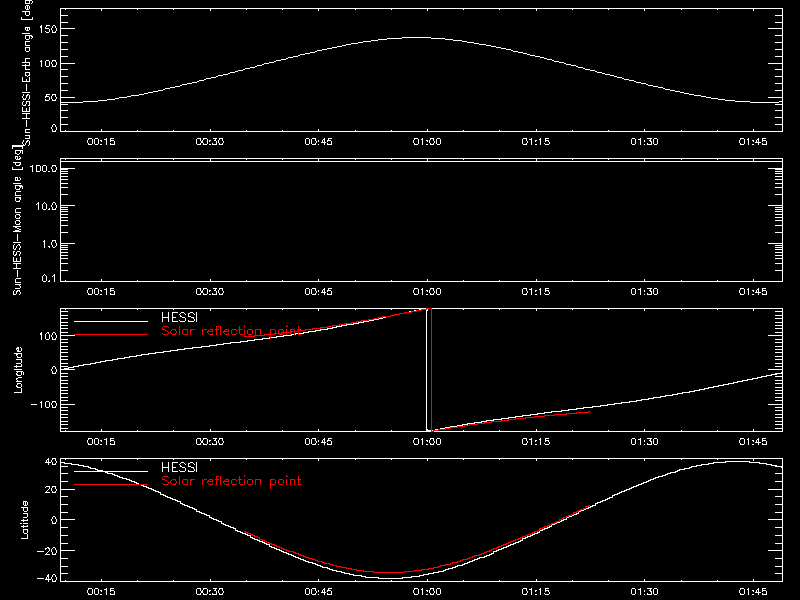This screenshot has height=600, width=800.
Task: Select the 150 tick on Earth angle axis
Action: click(x=48, y=29)
